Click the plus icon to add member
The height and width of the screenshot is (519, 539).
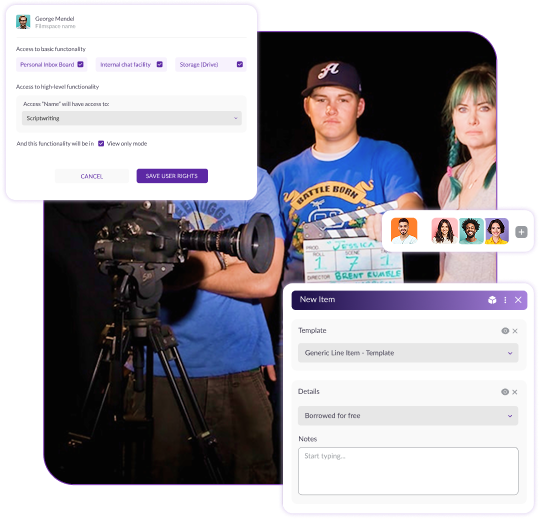[521, 232]
